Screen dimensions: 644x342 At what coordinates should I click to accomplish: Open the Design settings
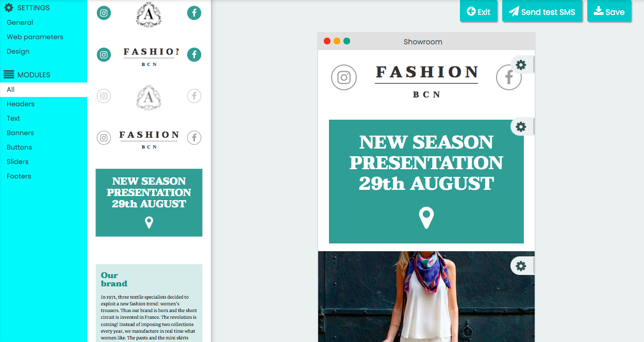[x=18, y=51]
